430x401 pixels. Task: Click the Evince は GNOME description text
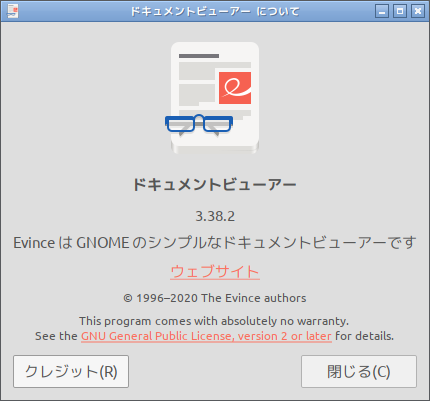tap(215, 243)
